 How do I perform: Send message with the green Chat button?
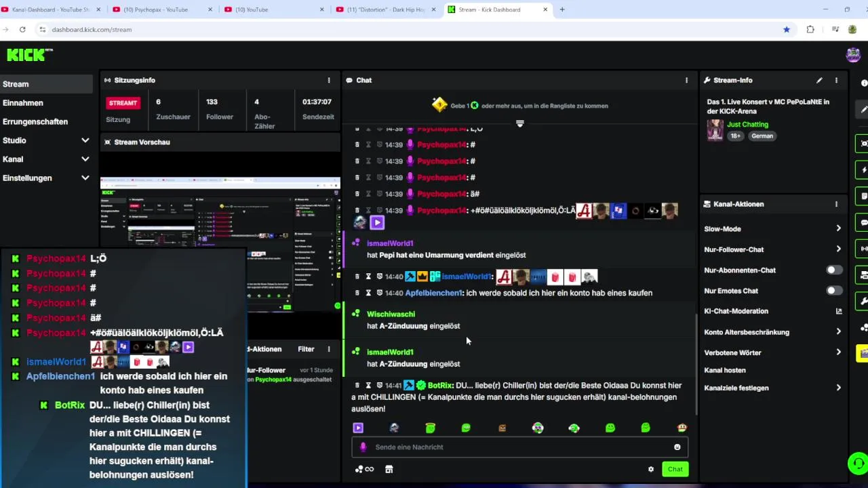click(x=675, y=469)
